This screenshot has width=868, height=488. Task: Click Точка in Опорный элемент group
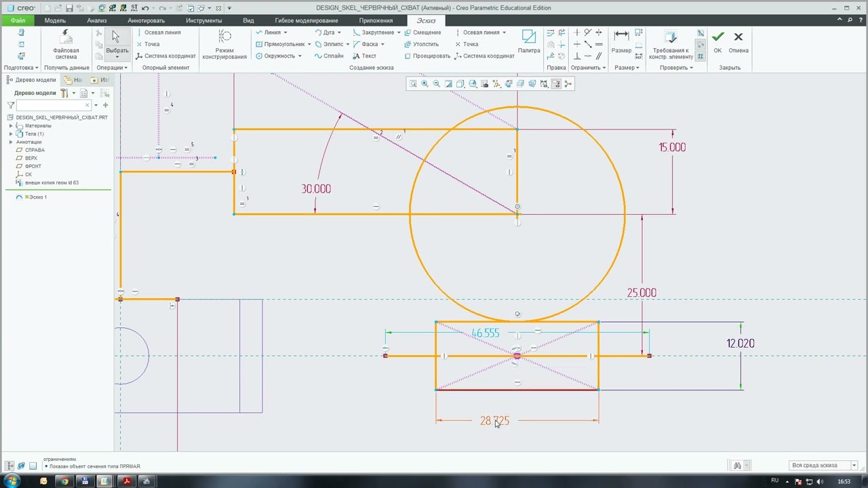pos(148,44)
